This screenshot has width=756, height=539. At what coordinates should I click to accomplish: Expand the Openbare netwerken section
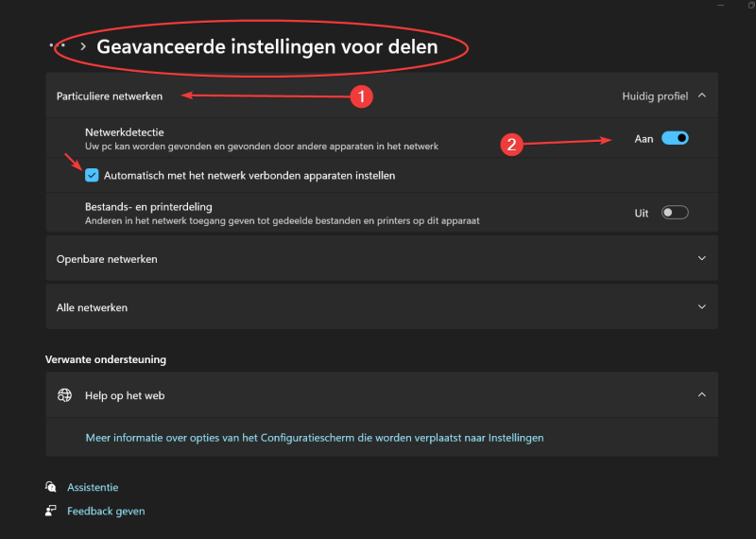(x=382, y=259)
